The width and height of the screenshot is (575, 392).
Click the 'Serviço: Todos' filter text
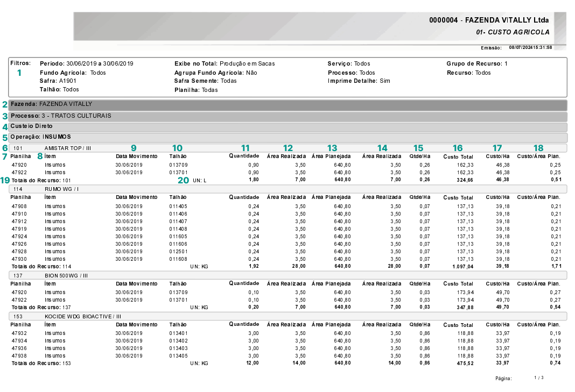point(349,64)
